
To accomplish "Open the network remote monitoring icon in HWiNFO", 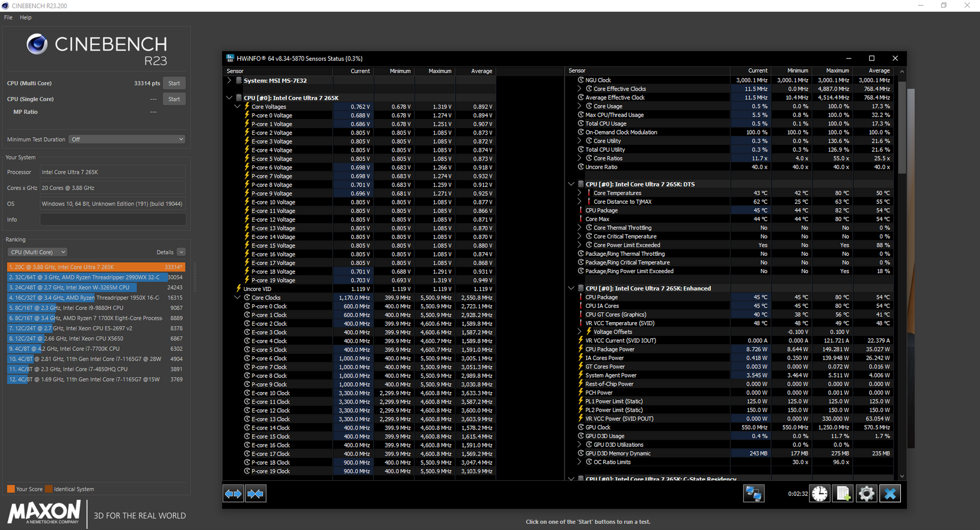I will pos(754,494).
